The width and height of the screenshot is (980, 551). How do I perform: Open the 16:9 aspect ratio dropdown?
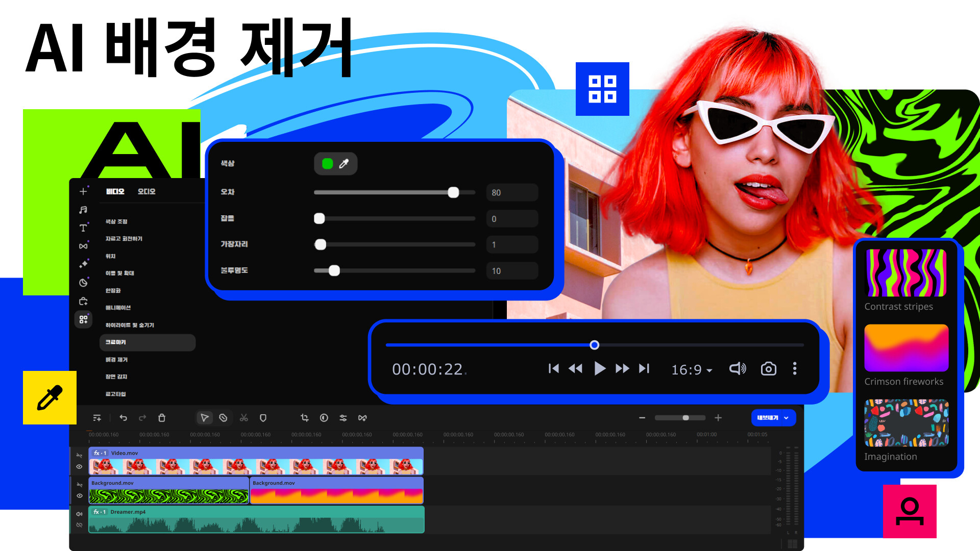[692, 369]
